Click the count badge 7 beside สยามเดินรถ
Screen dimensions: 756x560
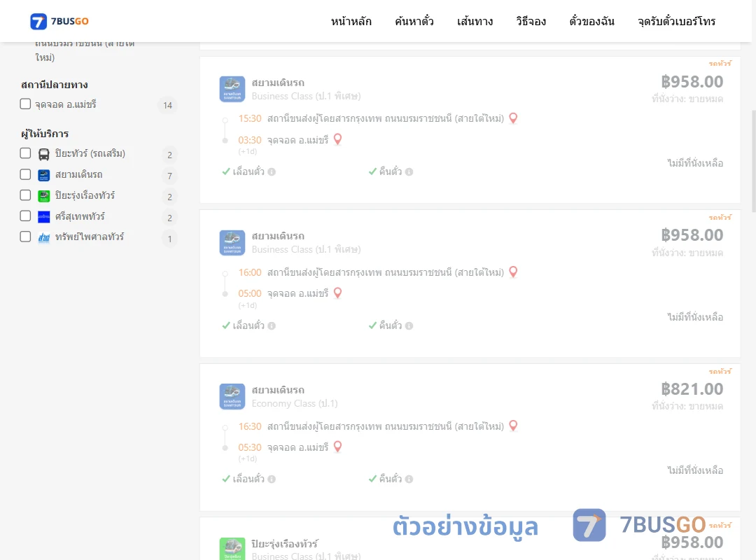[169, 176]
